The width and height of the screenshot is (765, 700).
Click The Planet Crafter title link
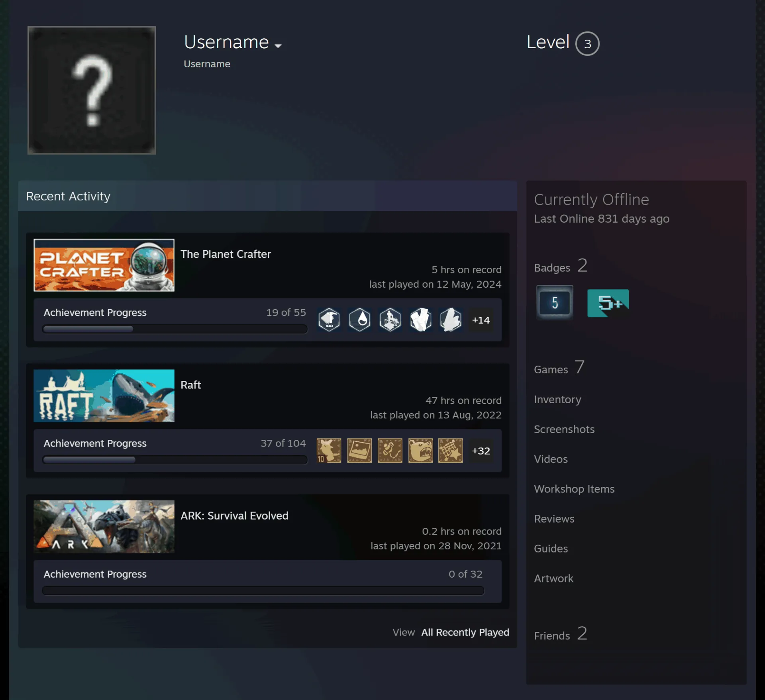(x=226, y=254)
